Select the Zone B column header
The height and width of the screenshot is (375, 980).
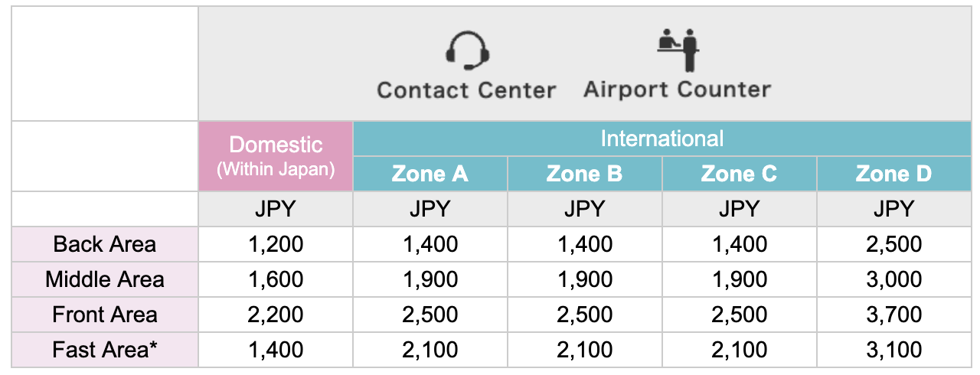pyautogui.click(x=585, y=174)
